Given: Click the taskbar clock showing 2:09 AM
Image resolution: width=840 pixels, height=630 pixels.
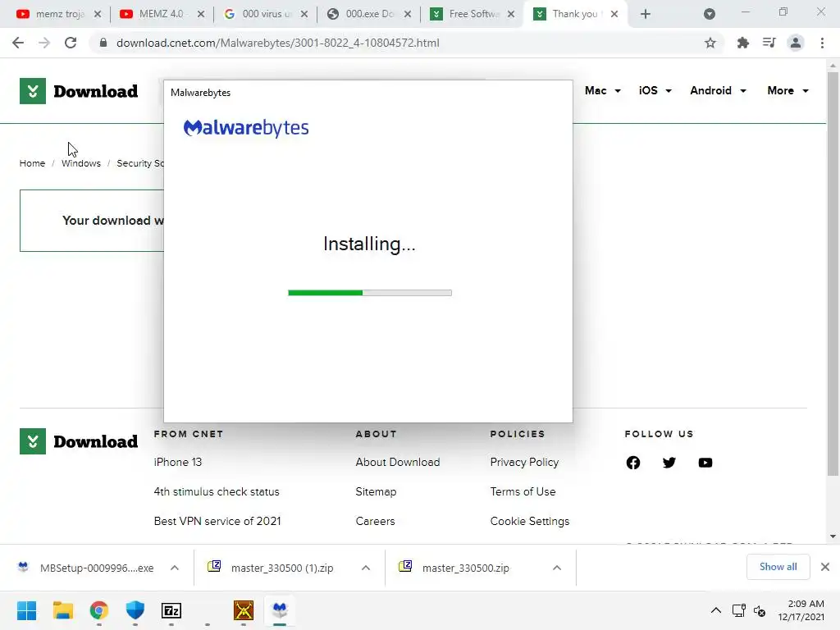Looking at the screenshot, I should tap(801, 610).
